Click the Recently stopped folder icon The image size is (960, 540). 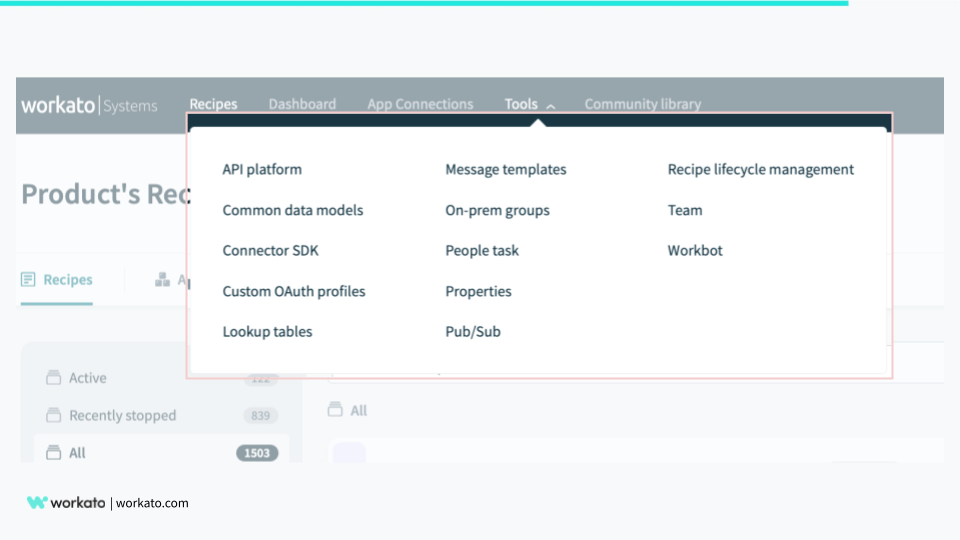point(53,416)
